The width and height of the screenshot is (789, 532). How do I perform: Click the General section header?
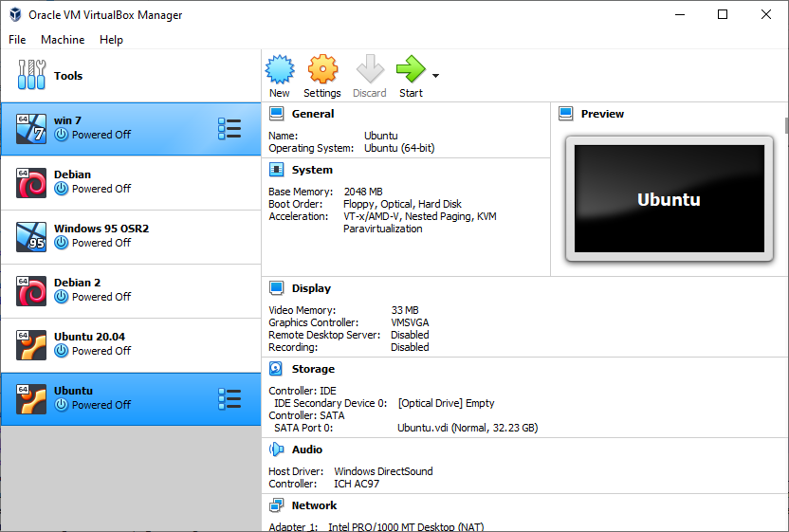coord(312,114)
